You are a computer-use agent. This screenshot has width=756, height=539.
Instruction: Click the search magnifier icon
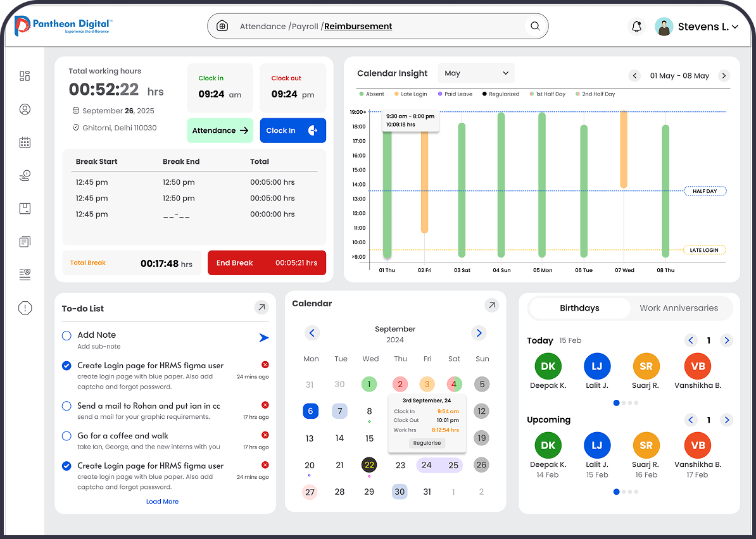[535, 27]
